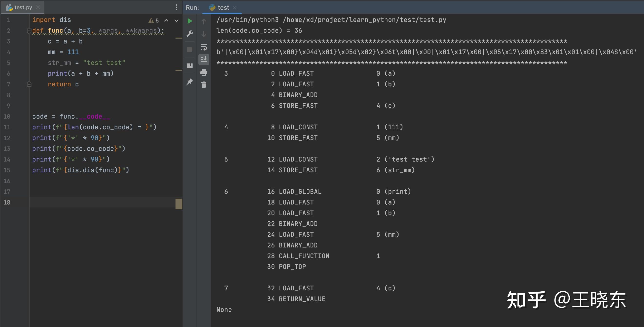Image resolution: width=644 pixels, height=327 pixels.
Task: Click the warning triangle inspection indicator
Action: [x=152, y=20]
